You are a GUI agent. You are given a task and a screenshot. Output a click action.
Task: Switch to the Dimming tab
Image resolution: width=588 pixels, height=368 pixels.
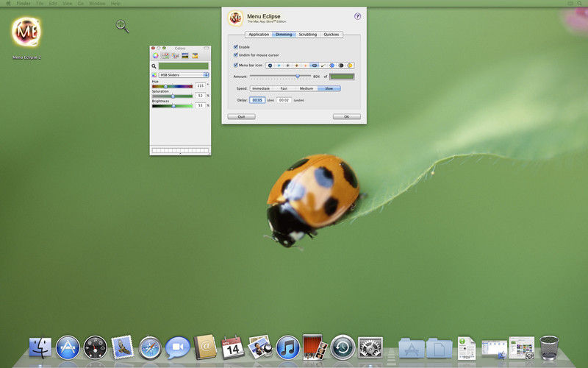[284, 34]
